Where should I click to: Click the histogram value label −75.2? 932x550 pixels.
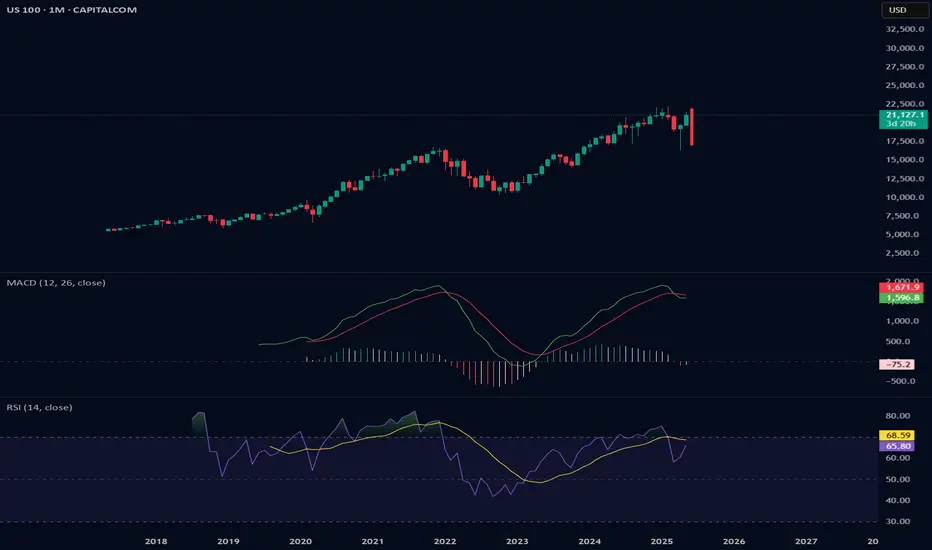[x=897, y=364]
